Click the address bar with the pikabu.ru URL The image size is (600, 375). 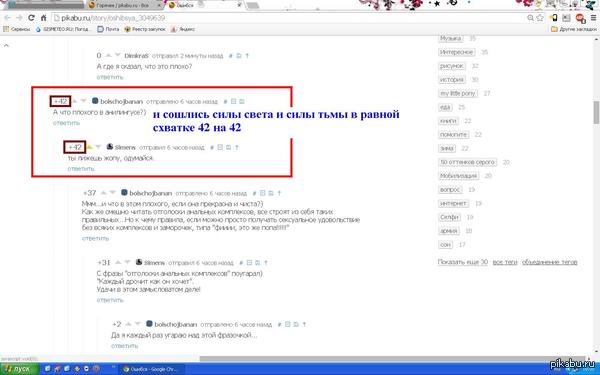[291, 18]
